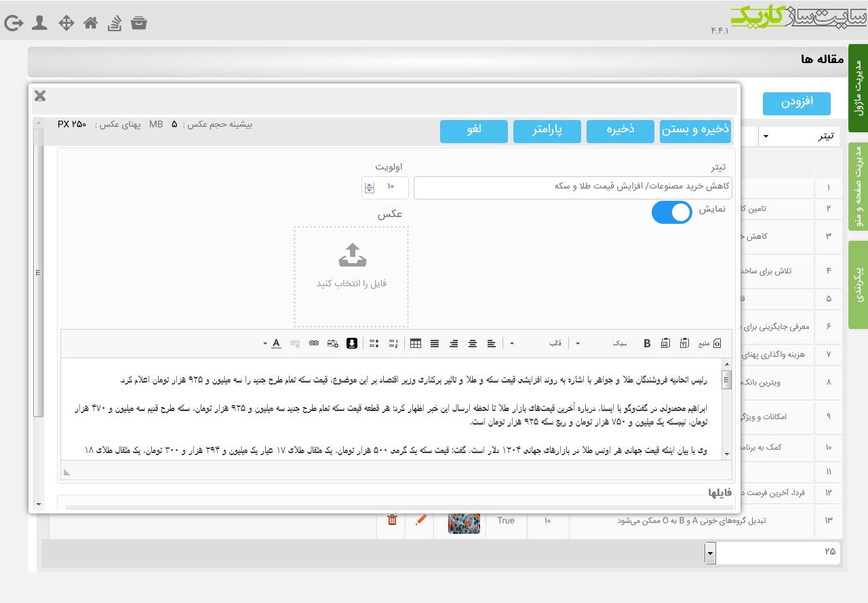Close the article edit dialog with X
This screenshot has height=603, width=868.
40,96
